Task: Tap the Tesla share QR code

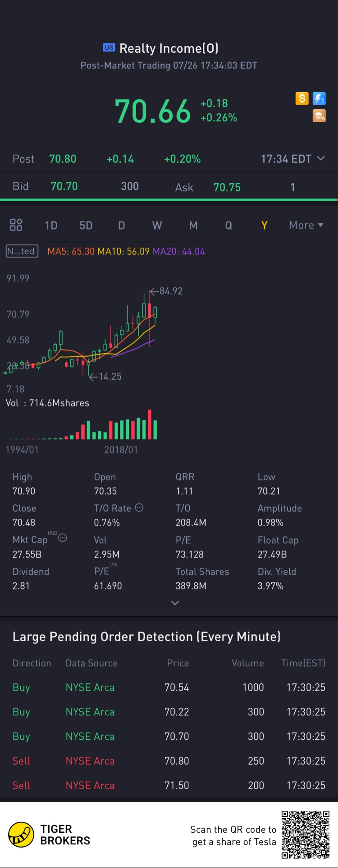Action: 306,835
